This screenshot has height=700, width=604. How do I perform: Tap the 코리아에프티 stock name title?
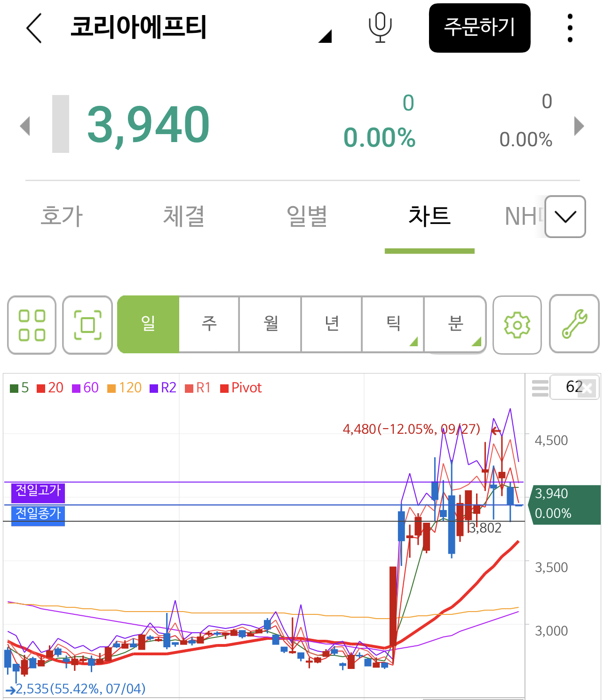pos(138,27)
